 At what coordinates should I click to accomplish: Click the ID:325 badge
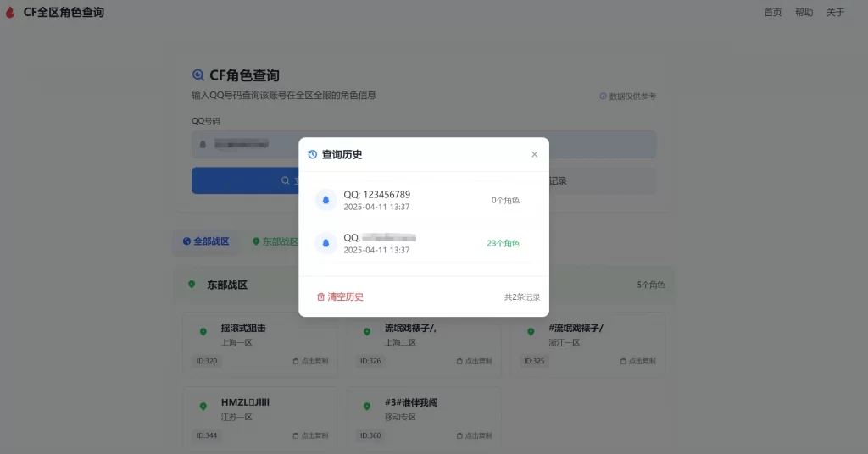(x=534, y=361)
